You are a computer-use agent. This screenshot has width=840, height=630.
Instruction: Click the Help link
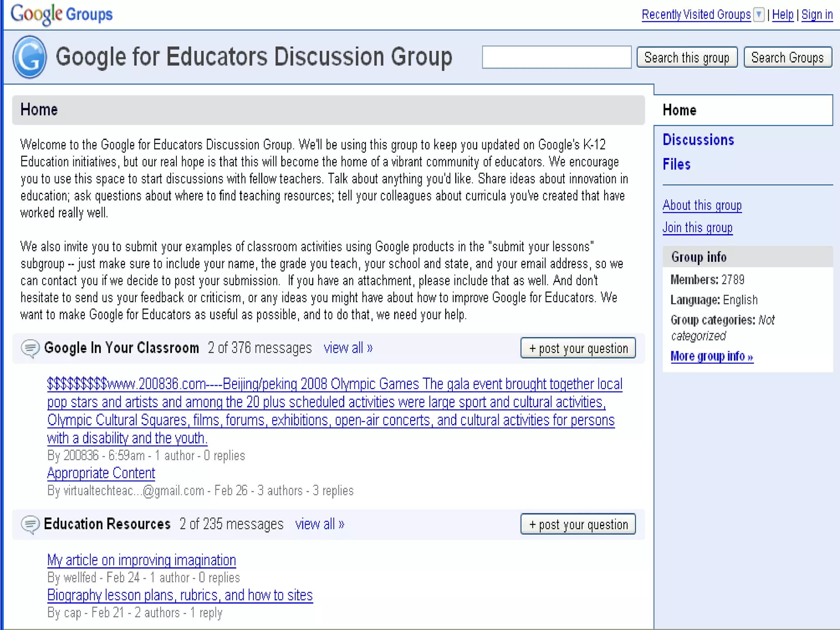tap(783, 15)
